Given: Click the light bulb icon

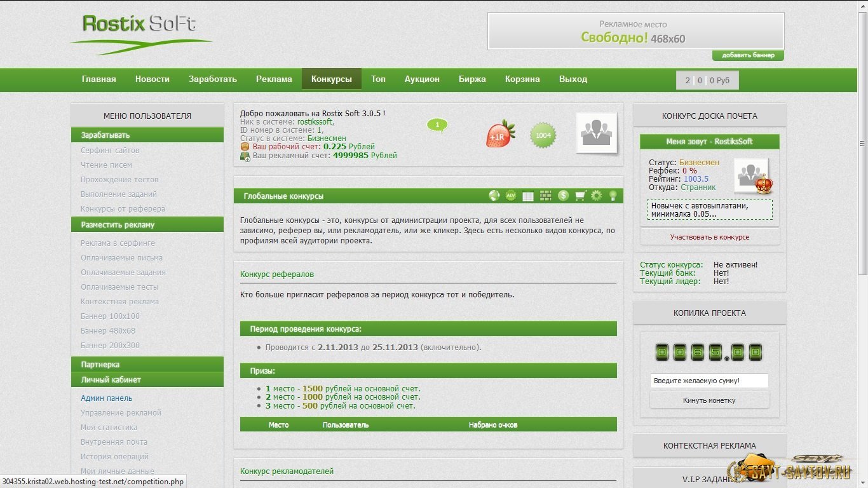Looking at the screenshot, I should (x=613, y=196).
